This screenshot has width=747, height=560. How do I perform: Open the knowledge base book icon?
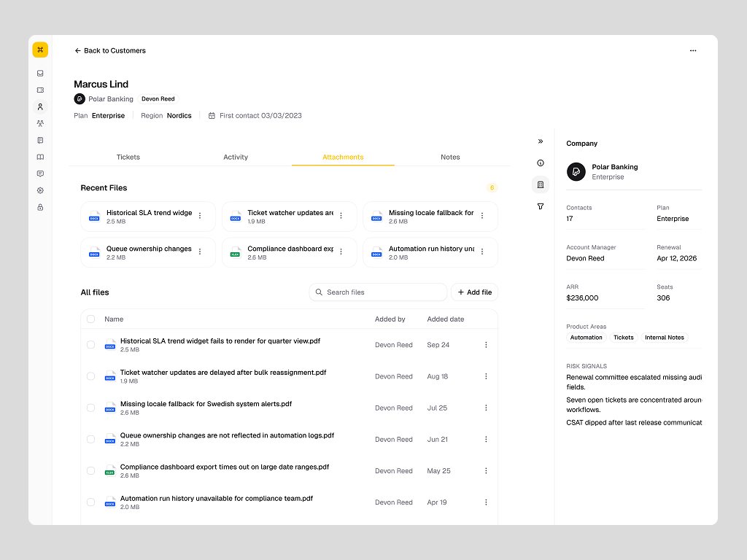click(40, 157)
